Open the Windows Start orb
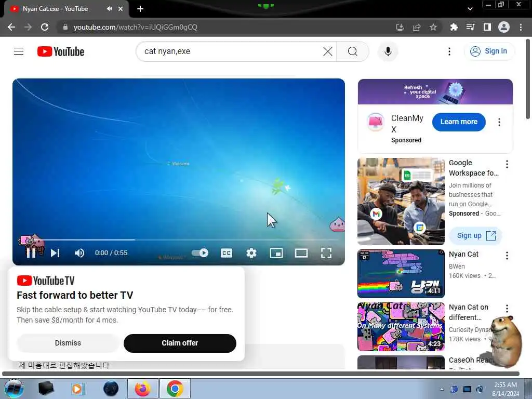 click(x=13, y=389)
